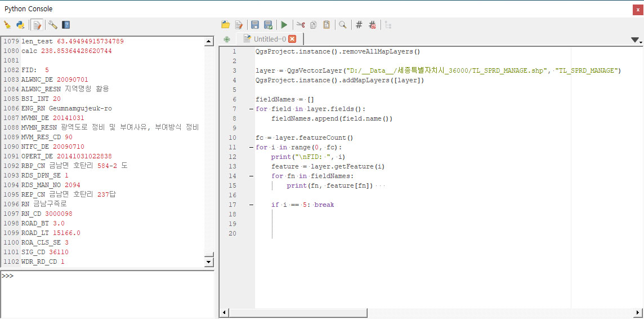Click the output scrollbar up arrow

(209, 42)
